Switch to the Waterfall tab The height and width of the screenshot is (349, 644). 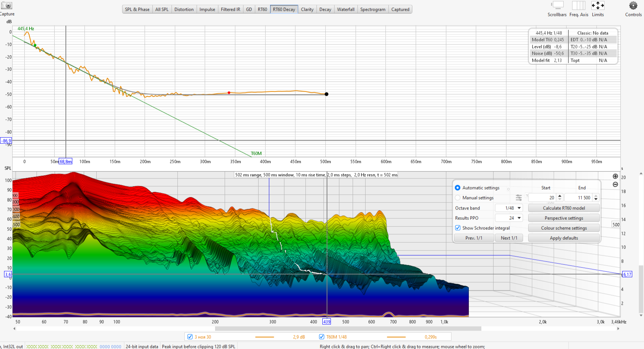click(x=346, y=10)
